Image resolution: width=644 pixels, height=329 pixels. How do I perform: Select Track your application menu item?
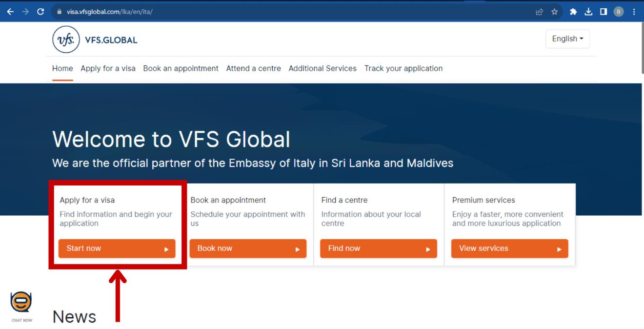[403, 69]
